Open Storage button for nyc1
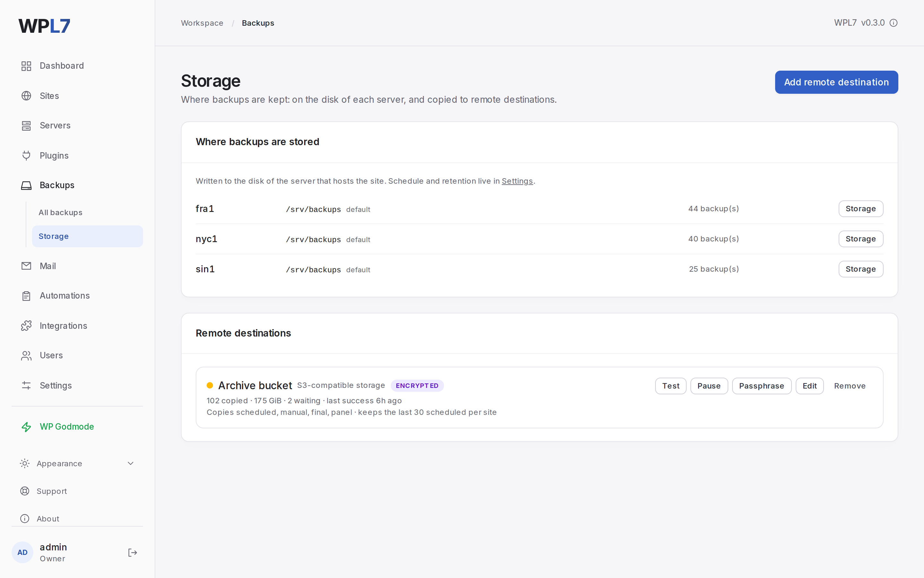Image resolution: width=924 pixels, height=578 pixels. [x=860, y=239]
